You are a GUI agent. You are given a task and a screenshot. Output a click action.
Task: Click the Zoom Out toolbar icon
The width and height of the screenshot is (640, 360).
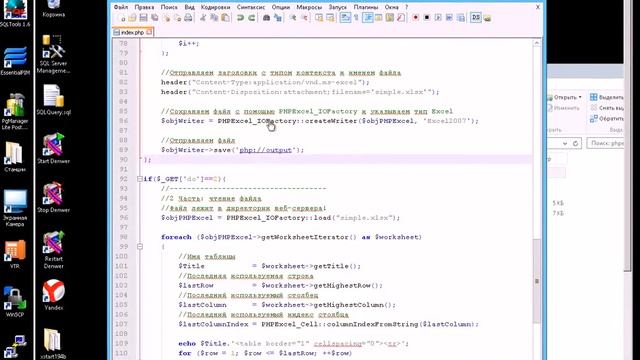point(304,18)
